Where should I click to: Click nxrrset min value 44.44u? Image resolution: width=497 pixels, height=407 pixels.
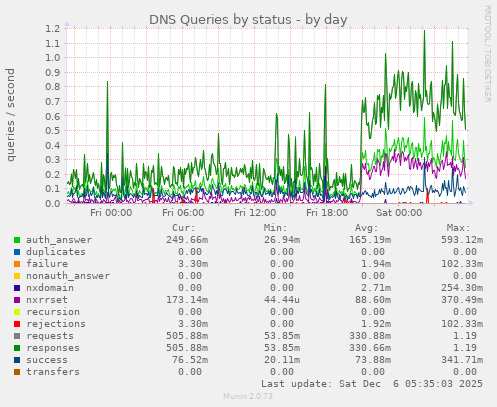click(282, 300)
